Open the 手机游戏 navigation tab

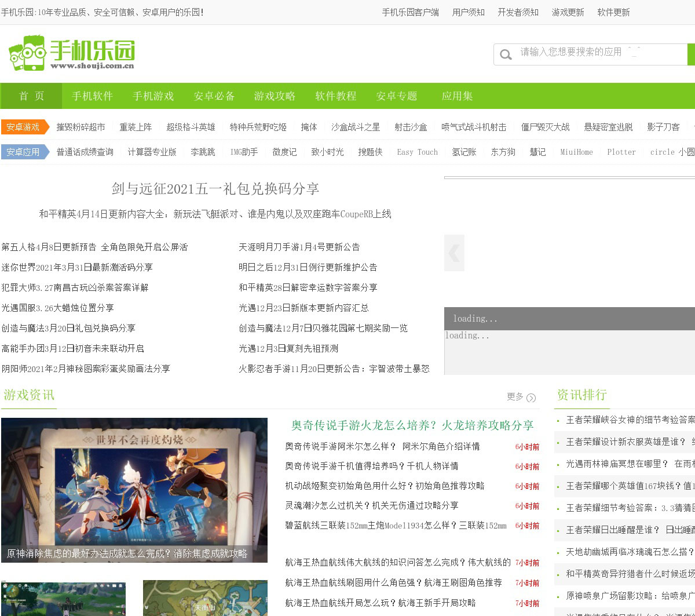(153, 96)
